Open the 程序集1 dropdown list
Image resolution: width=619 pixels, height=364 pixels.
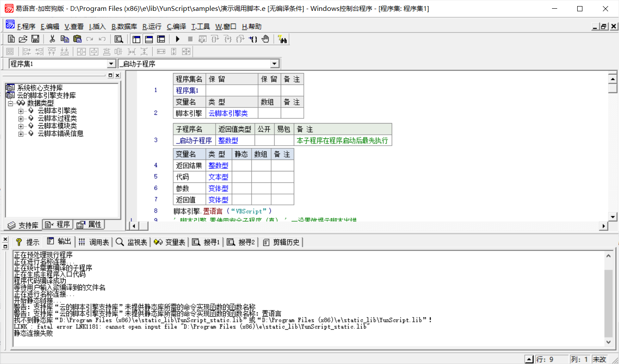111,64
